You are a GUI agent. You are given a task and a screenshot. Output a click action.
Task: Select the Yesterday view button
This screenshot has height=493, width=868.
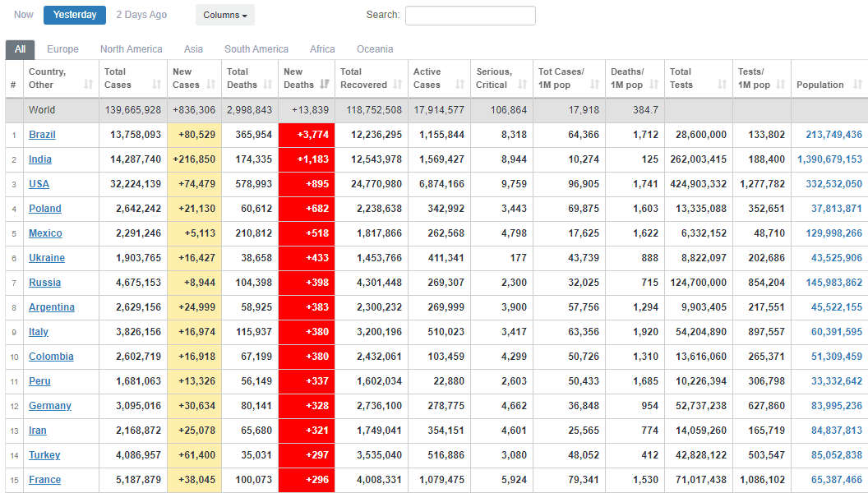pyautogui.click(x=75, y=15)
